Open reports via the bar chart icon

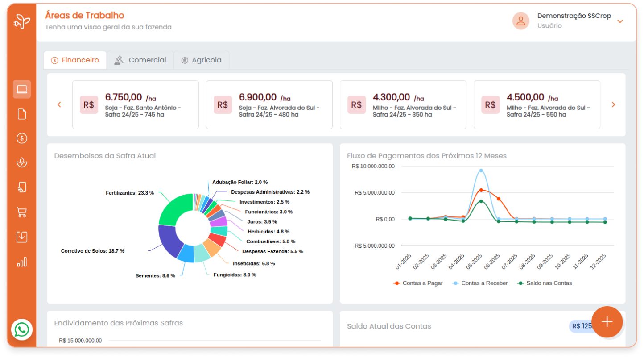[x=21, y=261]
